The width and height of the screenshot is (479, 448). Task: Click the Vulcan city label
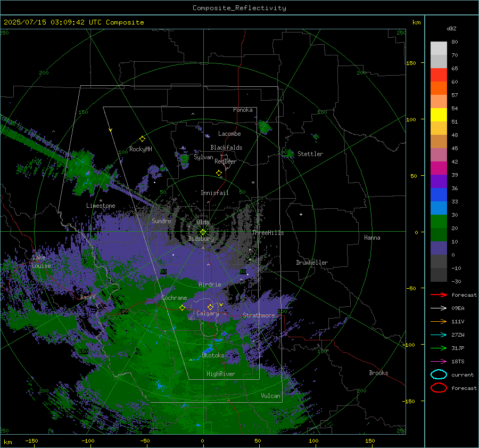(x=271, y=396)
